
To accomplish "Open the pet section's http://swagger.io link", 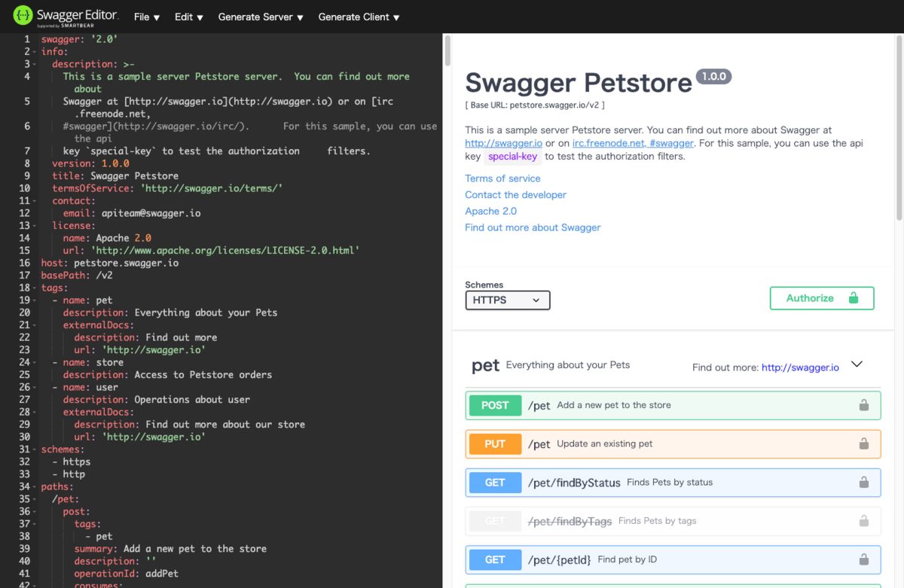I will pos(800,368).
